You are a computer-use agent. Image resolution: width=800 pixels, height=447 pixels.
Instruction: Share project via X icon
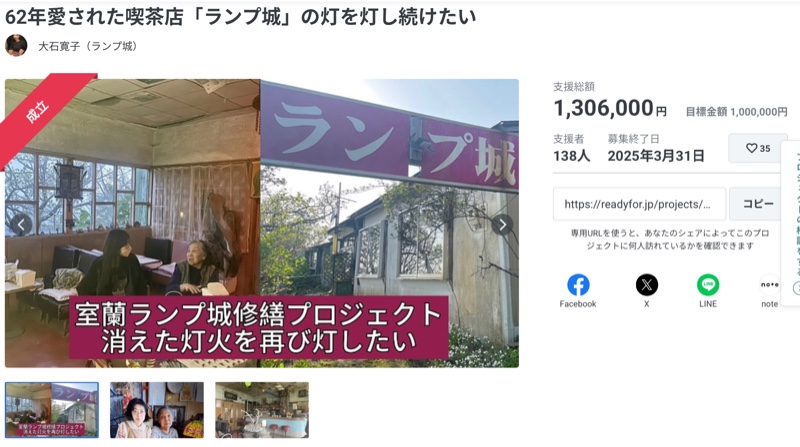(x=646, y=285)
